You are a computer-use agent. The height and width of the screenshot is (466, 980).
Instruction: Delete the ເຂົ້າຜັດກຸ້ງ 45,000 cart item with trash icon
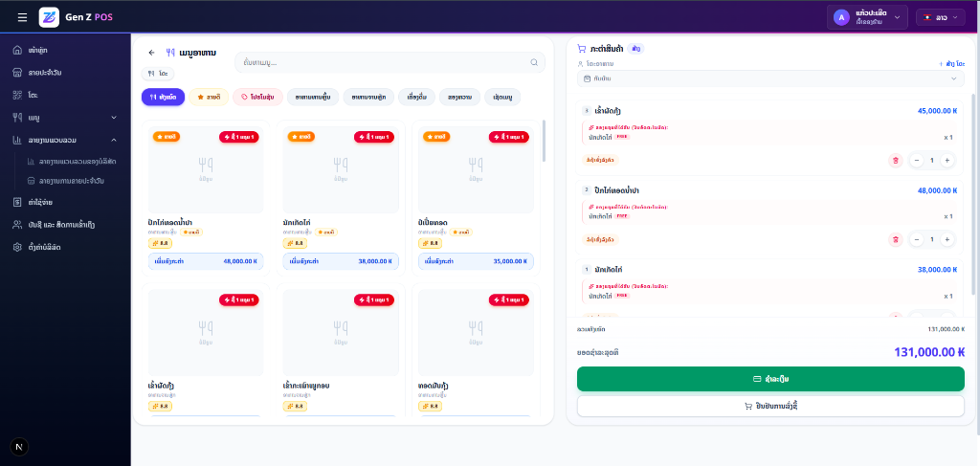[x=896, y=161]
